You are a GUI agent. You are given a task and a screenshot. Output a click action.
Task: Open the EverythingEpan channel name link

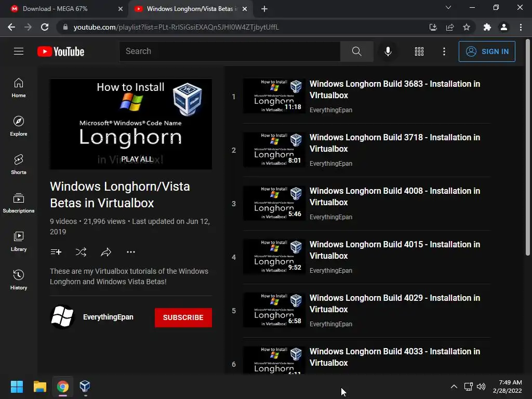point(108,317)
